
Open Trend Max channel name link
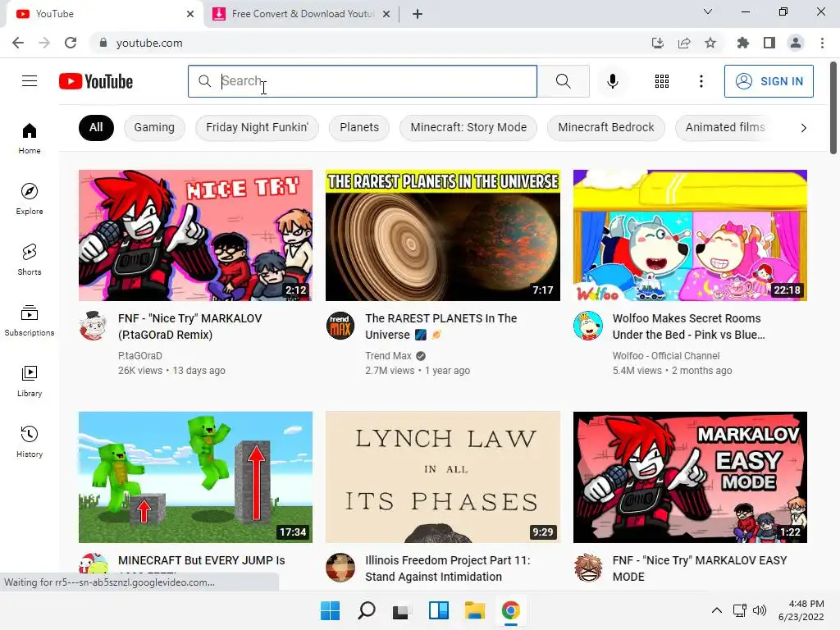pos(388,356)
